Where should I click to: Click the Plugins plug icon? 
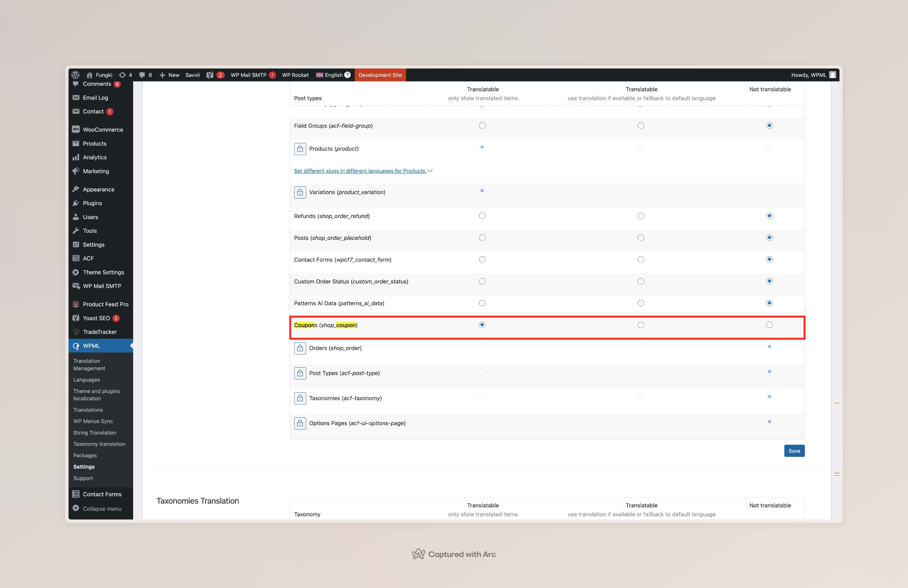coord(76,203)
